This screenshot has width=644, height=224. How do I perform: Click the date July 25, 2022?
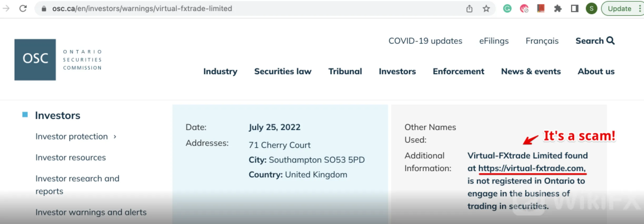pos(274,127)
